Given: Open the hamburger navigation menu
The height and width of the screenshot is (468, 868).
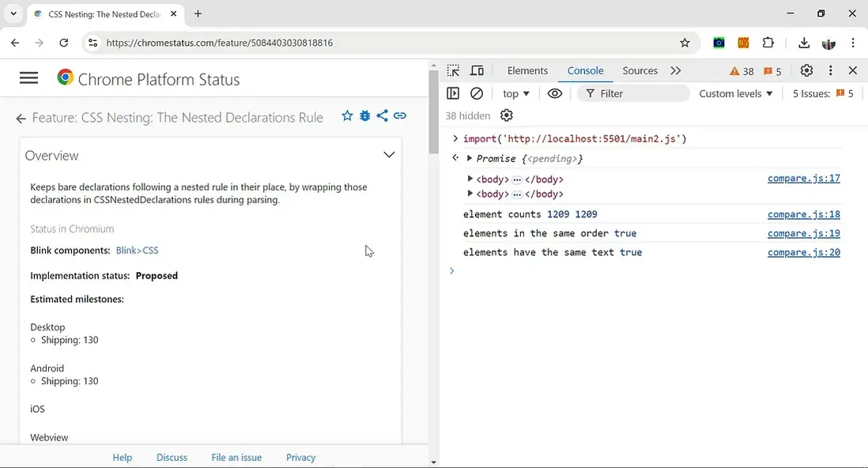Looking at the screenshot, I should pyautogui.click(x=29, y=77).
